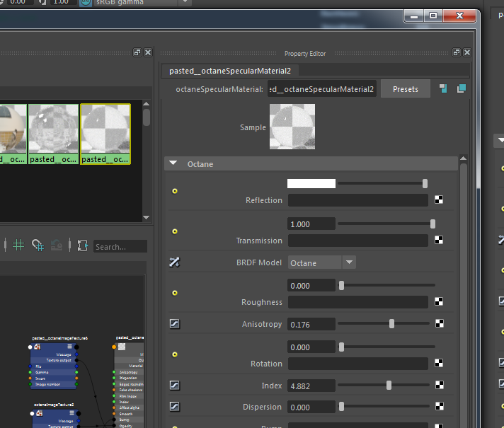
Task: Click Texture output row on pasted__octaneImageTexture8 node
Action: (x=53, y=360)
